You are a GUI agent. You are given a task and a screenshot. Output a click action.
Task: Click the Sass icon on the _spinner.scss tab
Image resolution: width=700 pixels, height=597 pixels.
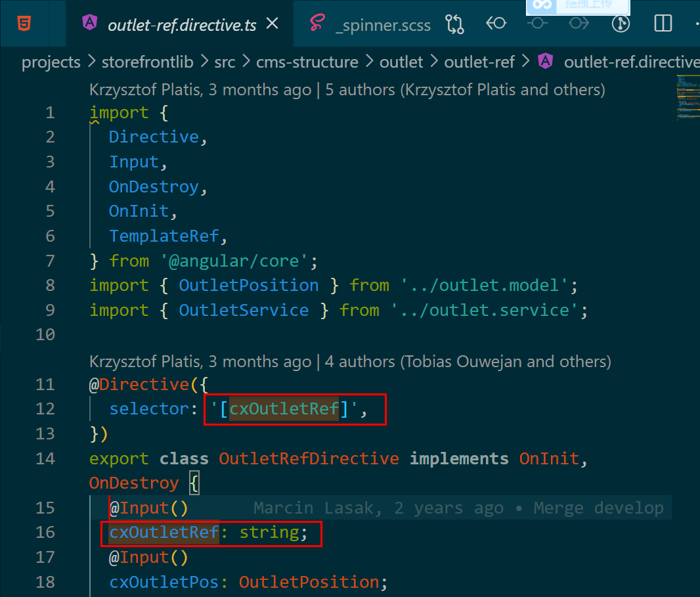317,23
